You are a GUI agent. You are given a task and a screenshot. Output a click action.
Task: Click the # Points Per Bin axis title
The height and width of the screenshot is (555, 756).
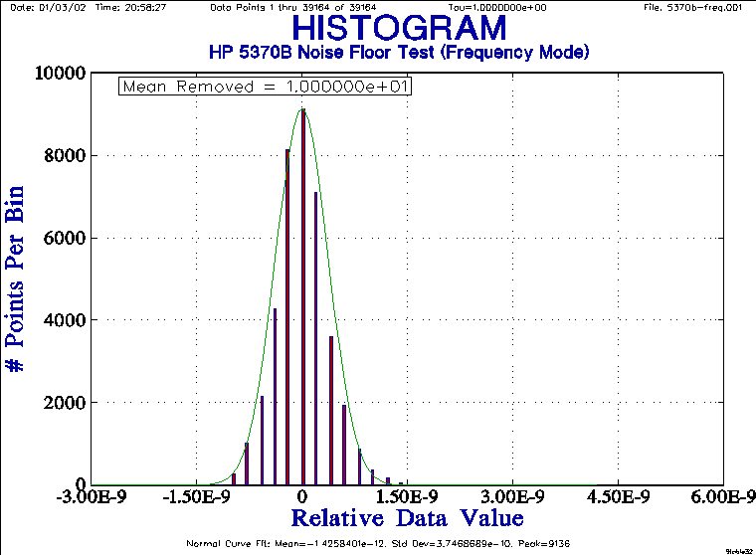[x=15, y=278]
